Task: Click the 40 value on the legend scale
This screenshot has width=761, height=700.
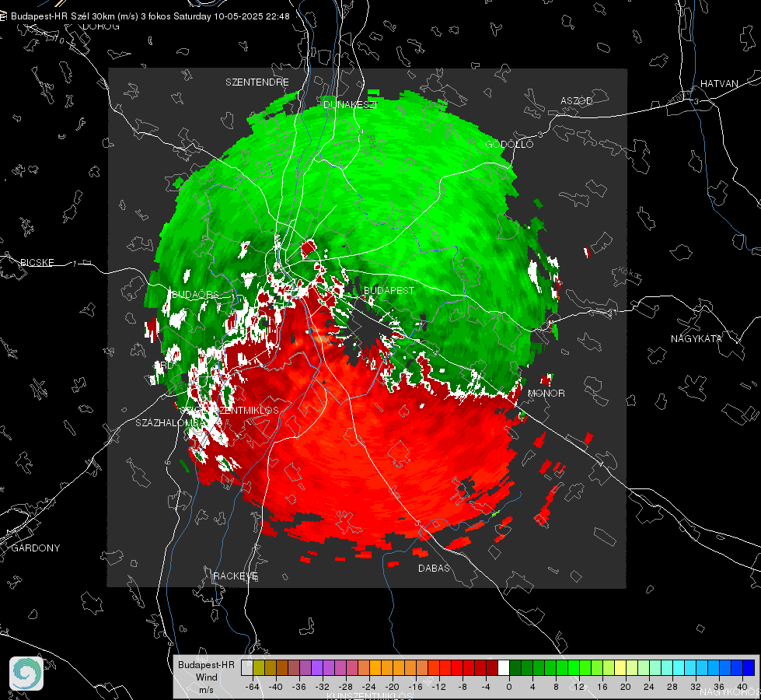Action: [x=742, y=687]
